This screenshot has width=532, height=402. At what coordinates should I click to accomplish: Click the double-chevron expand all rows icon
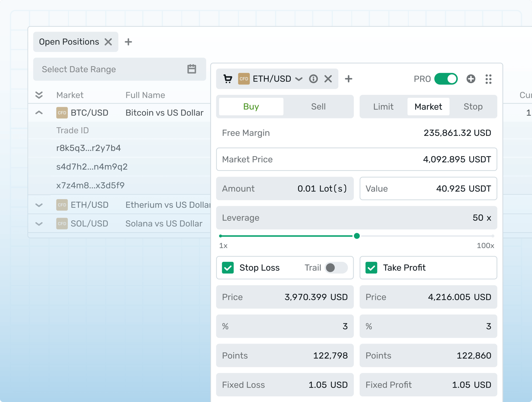pyautogui.click(x=39, y=95)
